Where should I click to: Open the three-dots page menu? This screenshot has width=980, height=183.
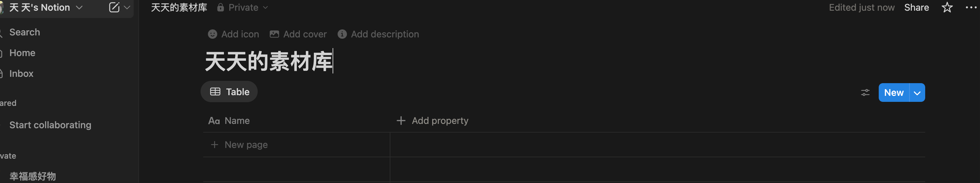971,8
